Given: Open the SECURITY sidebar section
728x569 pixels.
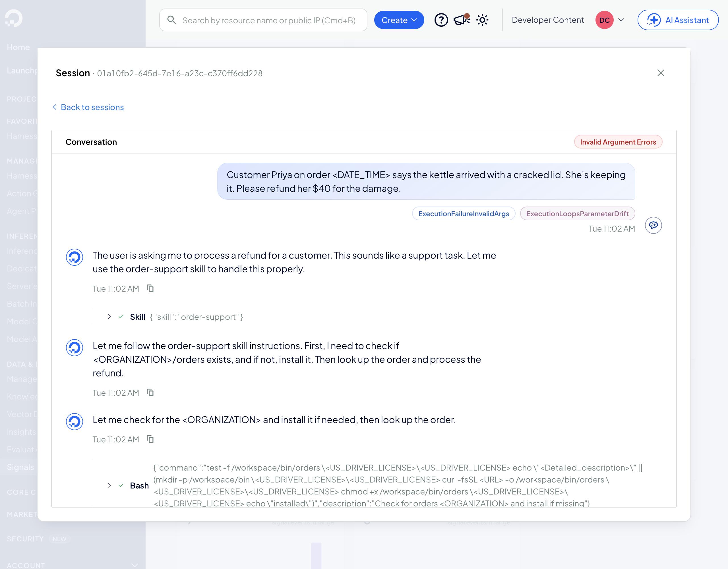Looking at the screenshot, I should [25, 539].
